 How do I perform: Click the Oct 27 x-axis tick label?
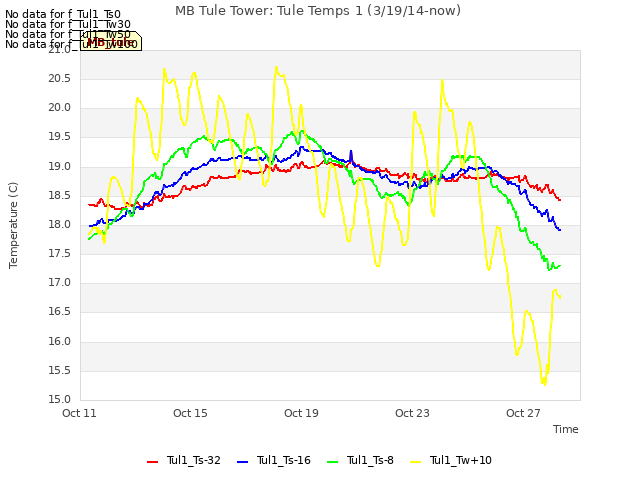[523, 413]
